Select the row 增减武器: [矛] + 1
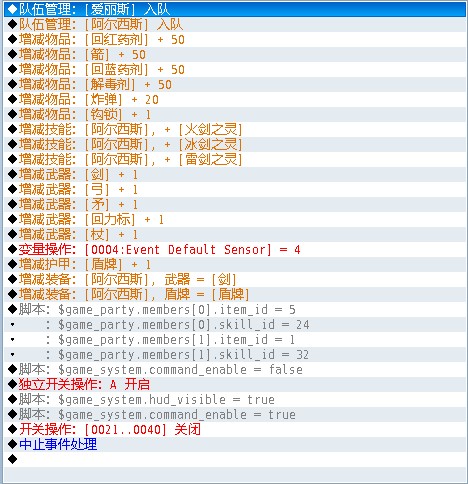Image resolution: width=468 pixels, height=484 pixels. 235,204
